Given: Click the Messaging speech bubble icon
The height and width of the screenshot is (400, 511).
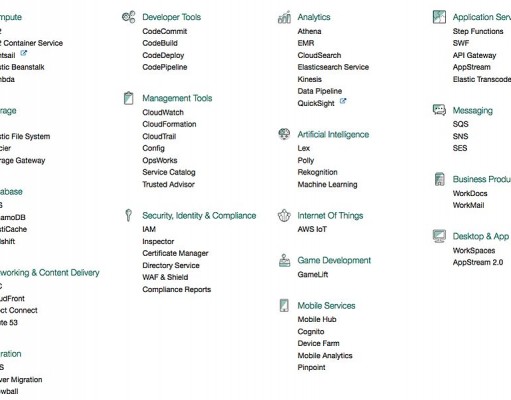Looking at the screenshot, I should 439,110.
